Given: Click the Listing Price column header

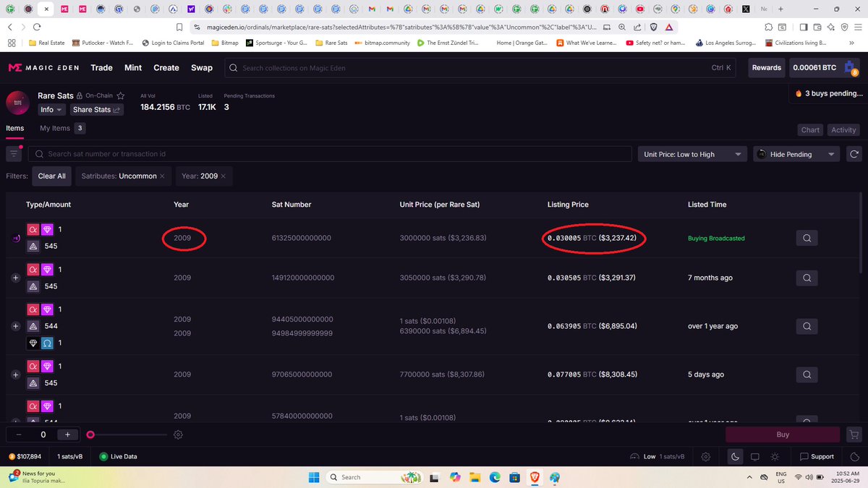Looking at the screenshot, I should [x=568, y=205].
